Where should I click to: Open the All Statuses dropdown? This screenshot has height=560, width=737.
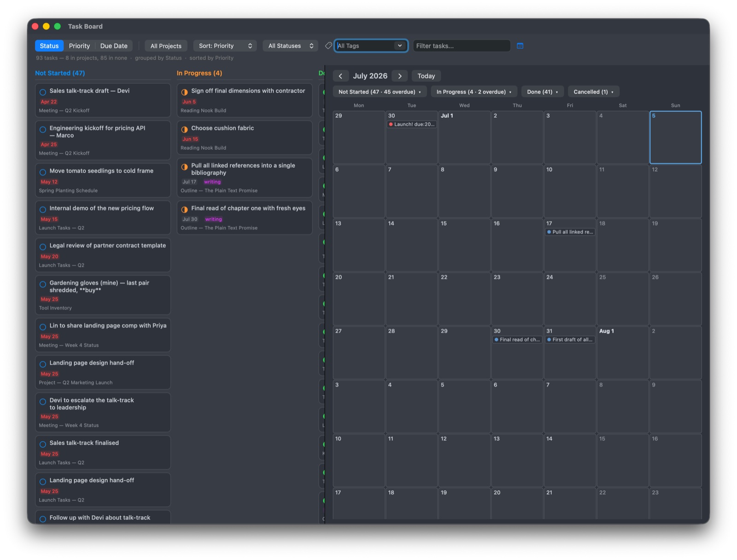pos(290,46)
